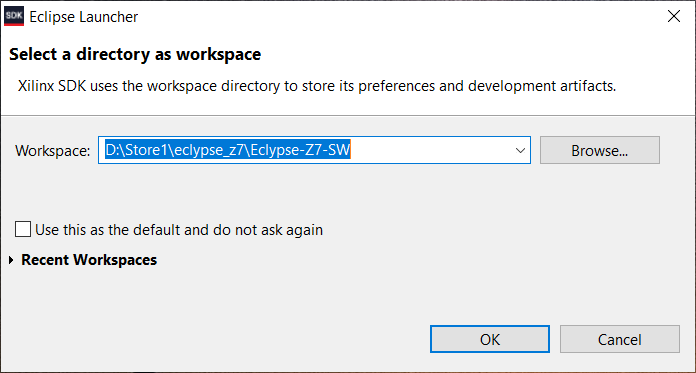Click the Browse... button
This screenshot has height=373, width=696.
point(600,151)
